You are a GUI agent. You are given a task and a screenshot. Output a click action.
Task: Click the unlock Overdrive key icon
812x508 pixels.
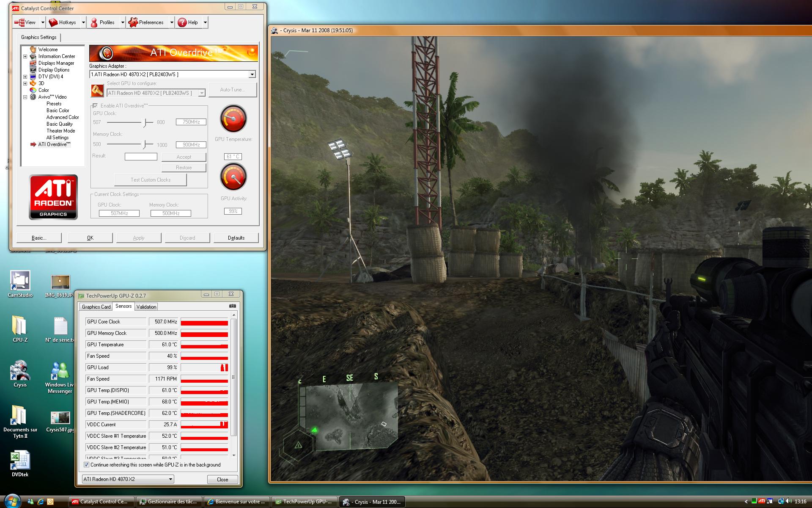point(97,91)
